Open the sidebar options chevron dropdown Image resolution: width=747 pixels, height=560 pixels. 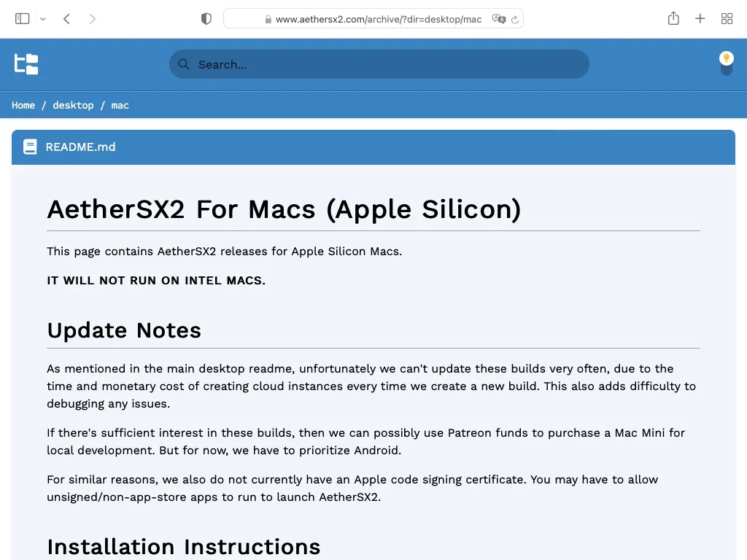tap(42, 18)
